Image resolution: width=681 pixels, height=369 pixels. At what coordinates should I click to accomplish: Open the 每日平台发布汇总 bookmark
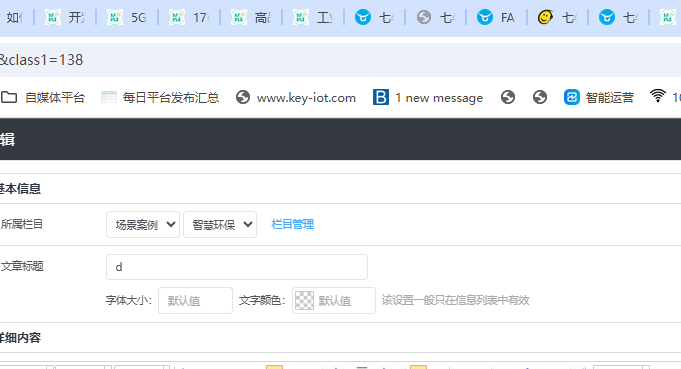(x=160, y=98)
